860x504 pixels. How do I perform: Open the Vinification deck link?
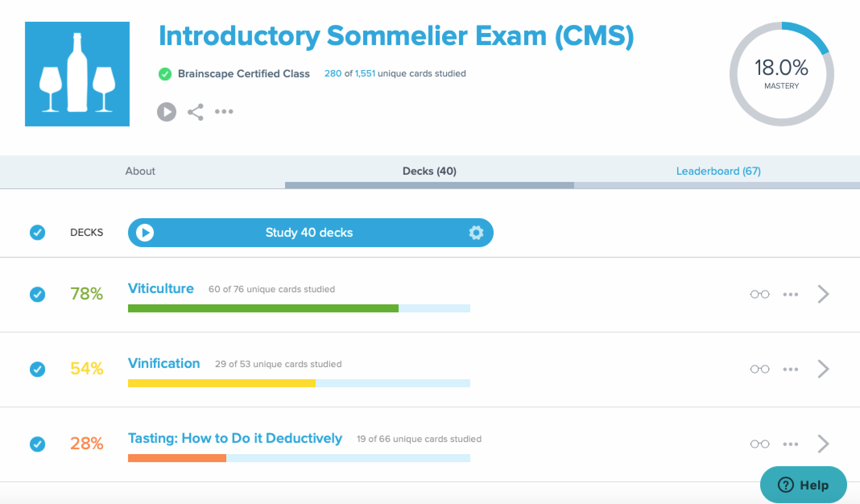tap(163, 363)
